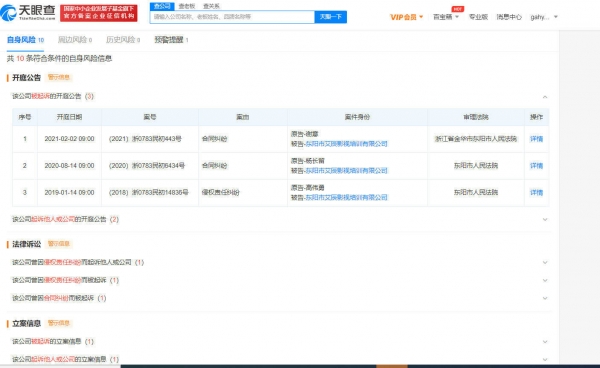This screenshot has height=368, width=600.
Task: Expand 该公司起诉他人或公司的立案信息 (1)
Action: [545, 360]
